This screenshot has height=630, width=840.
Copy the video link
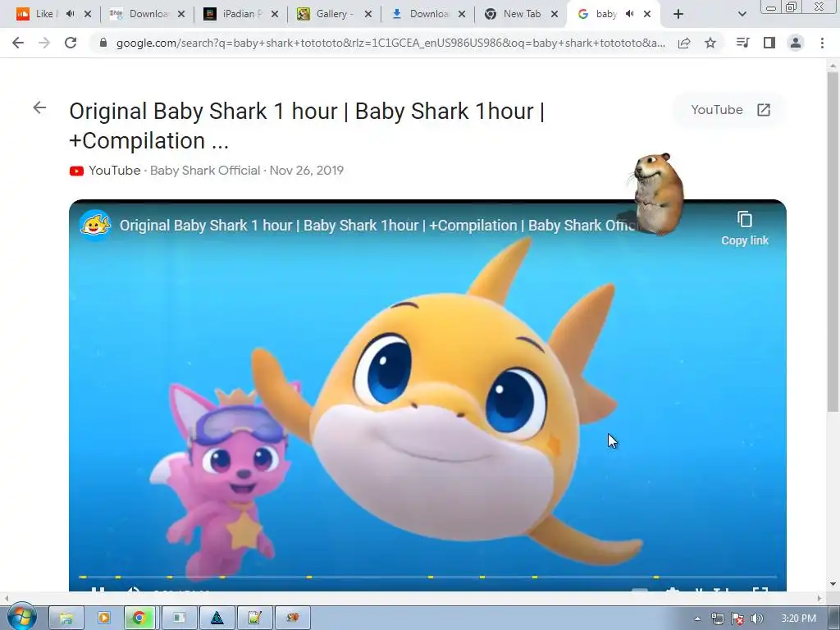point(745,229)
